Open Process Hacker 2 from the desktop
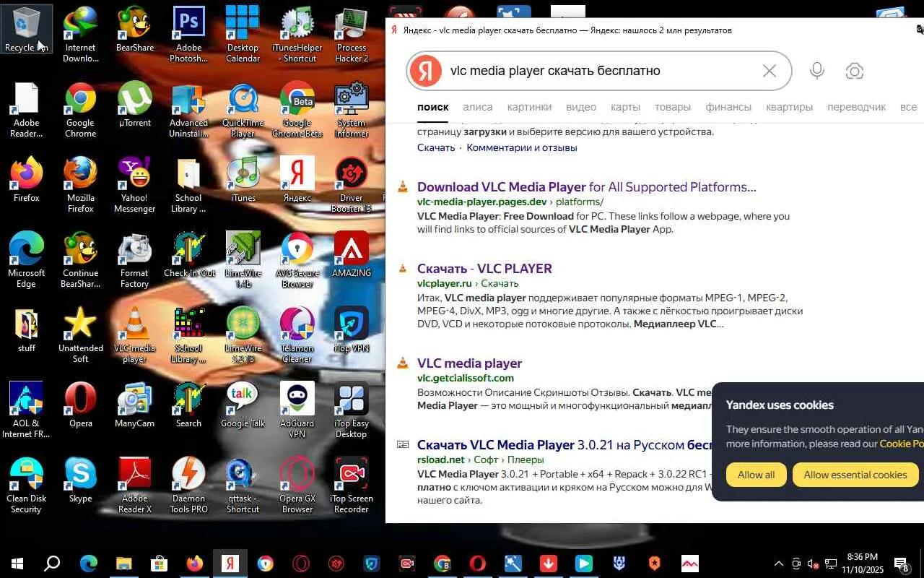 tap(352, 35)
